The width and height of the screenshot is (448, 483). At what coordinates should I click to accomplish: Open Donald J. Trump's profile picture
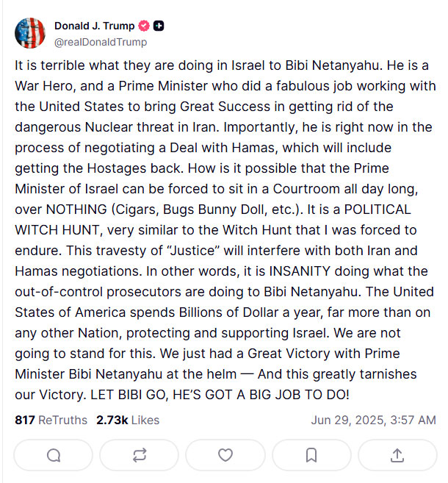tap(29, 34)
